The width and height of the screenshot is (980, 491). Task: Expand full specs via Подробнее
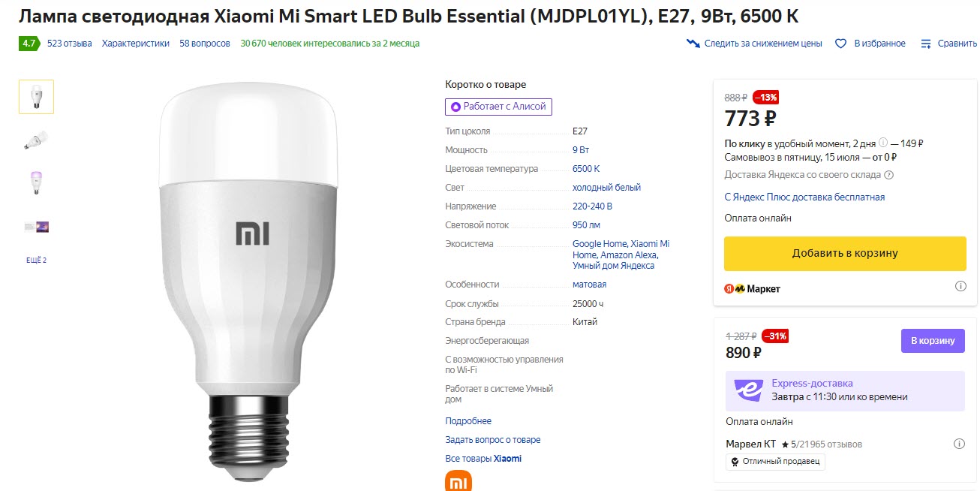467,420
